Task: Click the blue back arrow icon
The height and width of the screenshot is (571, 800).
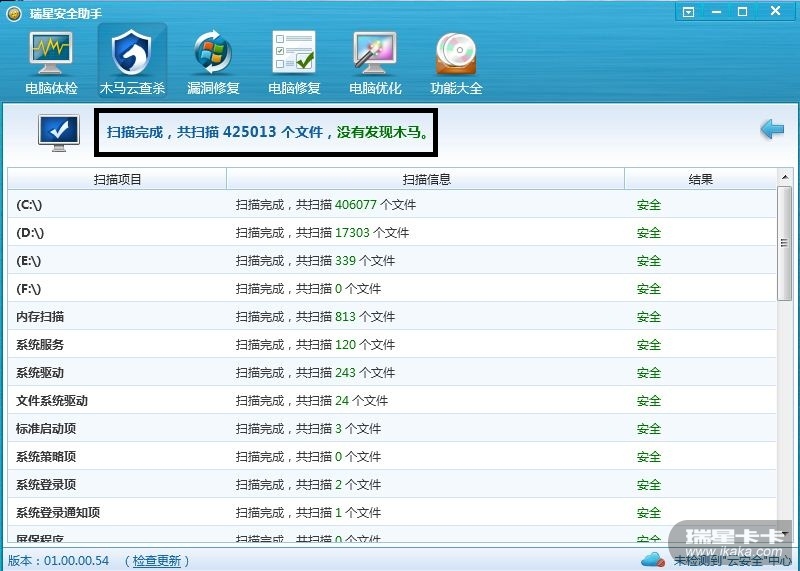Action: pos(771,129)
